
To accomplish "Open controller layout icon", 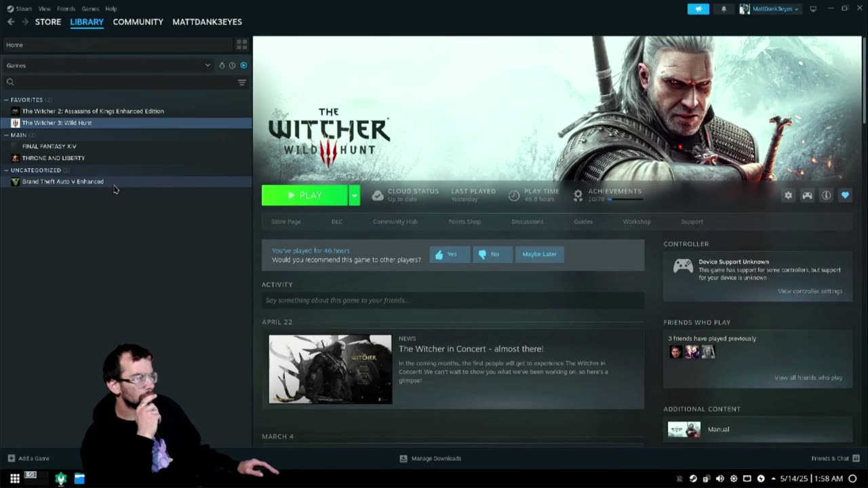I will click(x=807, y=195).
